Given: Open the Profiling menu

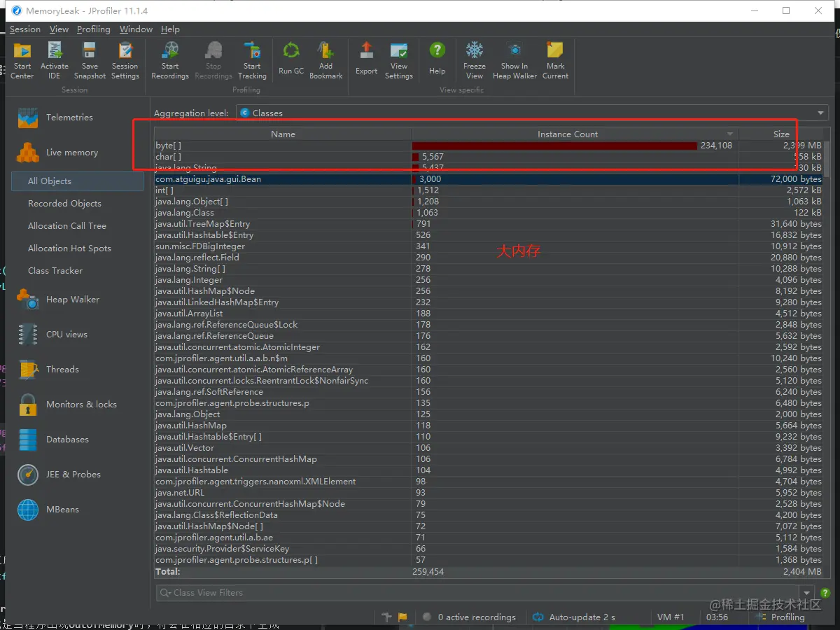Looking at the screenshot, I should point(94,29).
